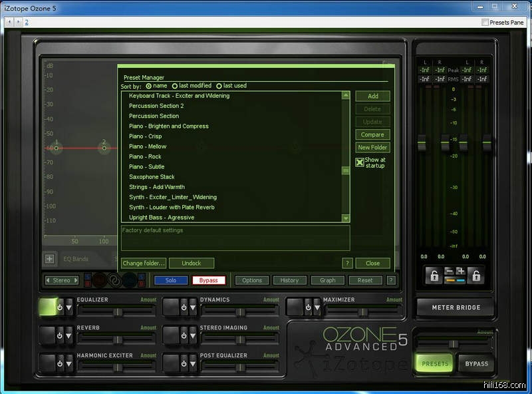This screenshot has height=394, width=532.
Task: Choose the 'Saxophone Stack' preset
Action: 152,177
